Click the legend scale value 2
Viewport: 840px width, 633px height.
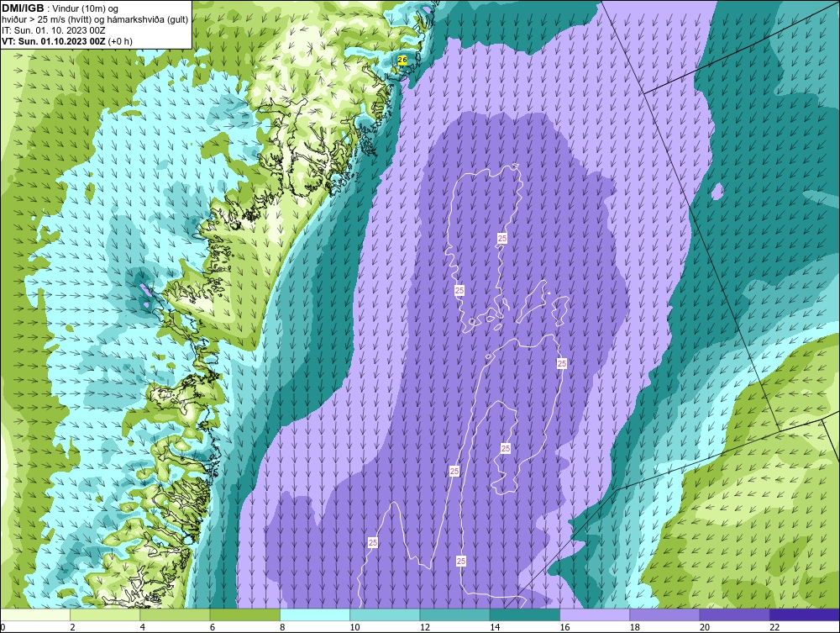[72, 627]
